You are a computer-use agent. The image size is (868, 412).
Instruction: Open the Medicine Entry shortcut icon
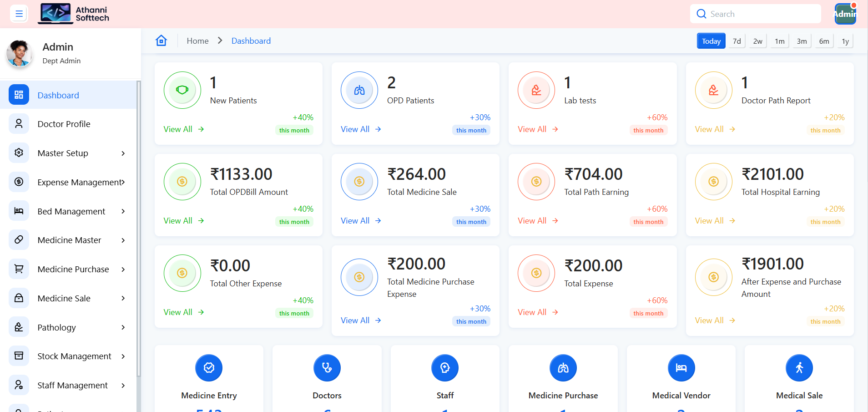(x=208, y=368)
